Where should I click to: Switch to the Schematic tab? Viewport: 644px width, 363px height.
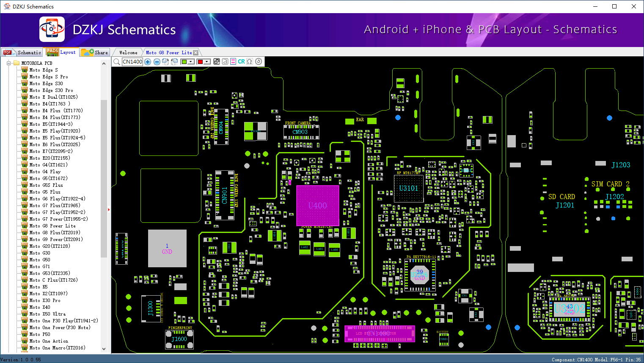[22, 53]
